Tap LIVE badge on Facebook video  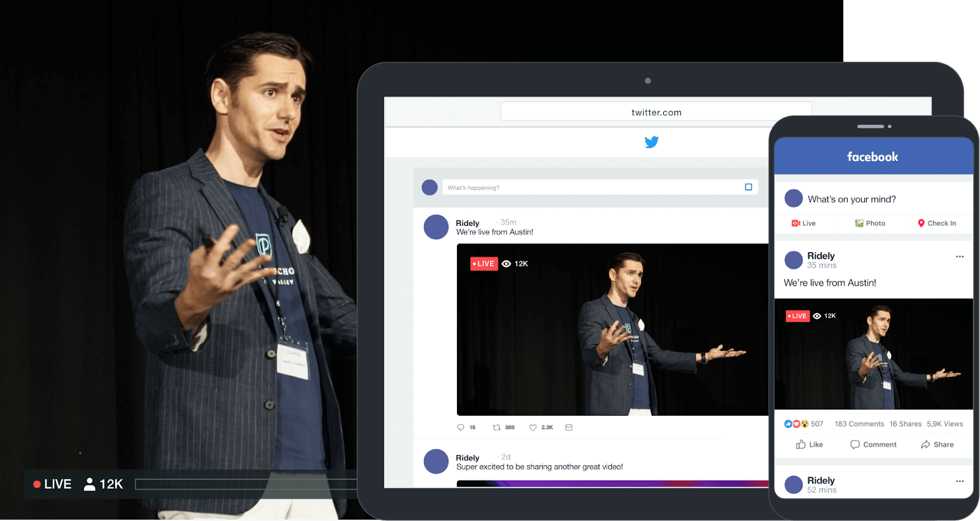(798, 316)
